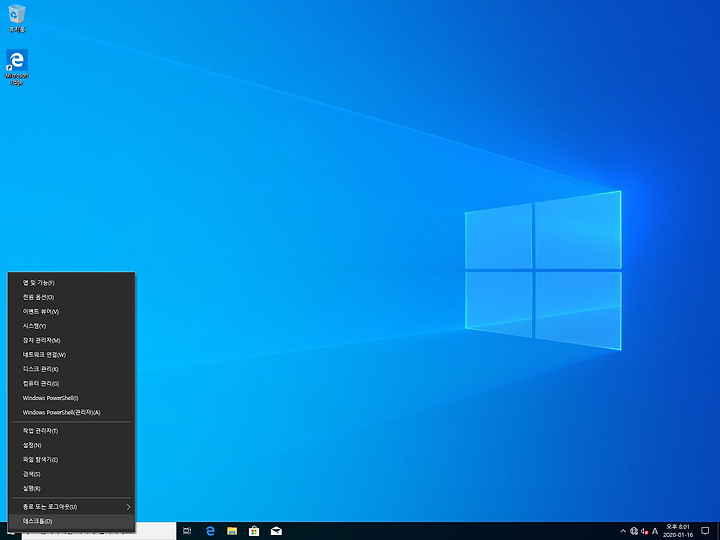Image resolution: width=720 pixels, height=540 pixels.
Task: Select 컴퓨터 관리(G) menu entry
Action: pyautogui.click(x=72, y=383)
